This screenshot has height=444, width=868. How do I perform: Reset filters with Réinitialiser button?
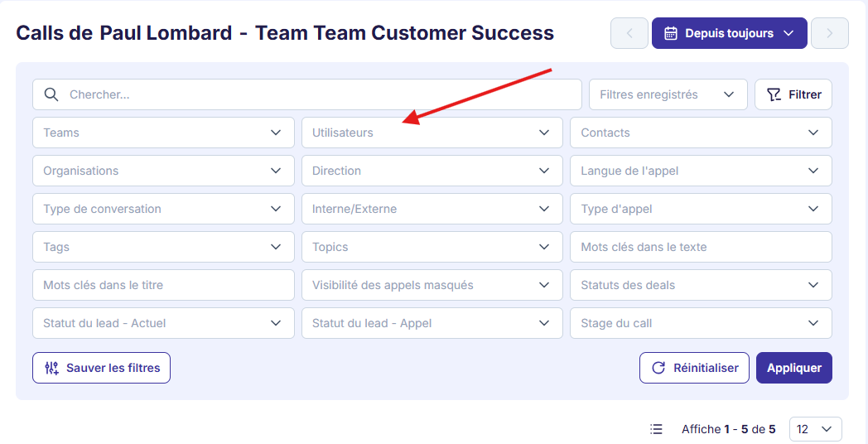tap(694, 368)
